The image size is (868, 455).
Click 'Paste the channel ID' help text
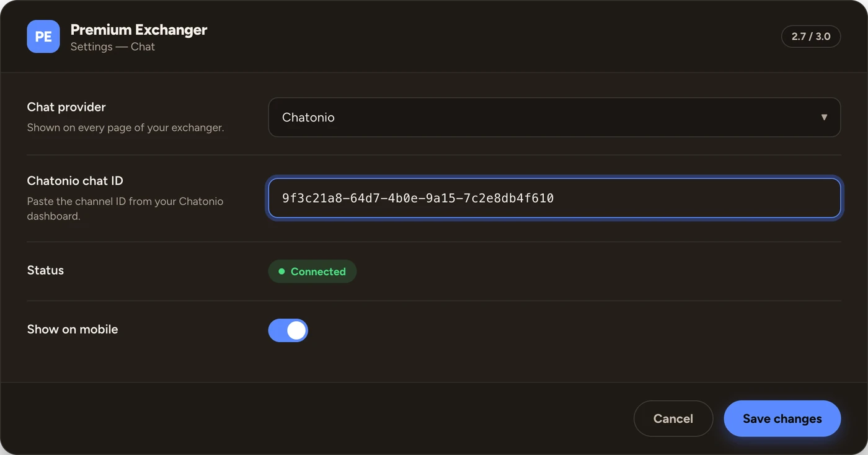point(125,209)
